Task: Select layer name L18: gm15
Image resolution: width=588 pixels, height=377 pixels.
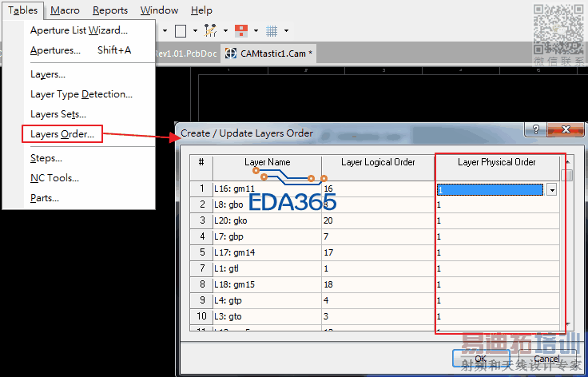Action: point(234,284)
